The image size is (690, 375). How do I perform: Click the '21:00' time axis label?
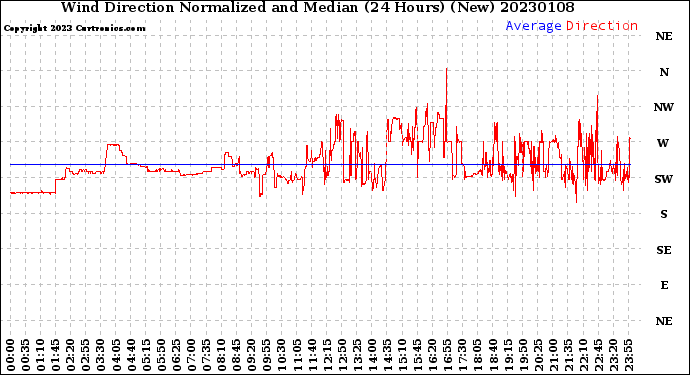coord(552,355)
